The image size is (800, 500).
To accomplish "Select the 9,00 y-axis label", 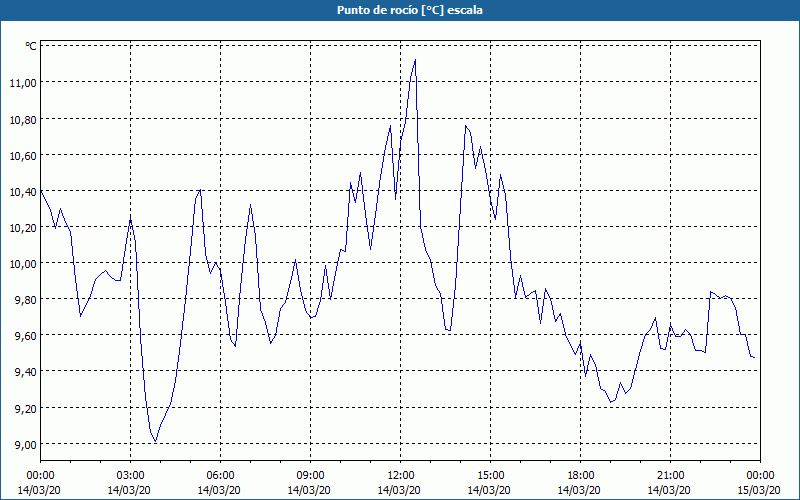I will point(27,444).
